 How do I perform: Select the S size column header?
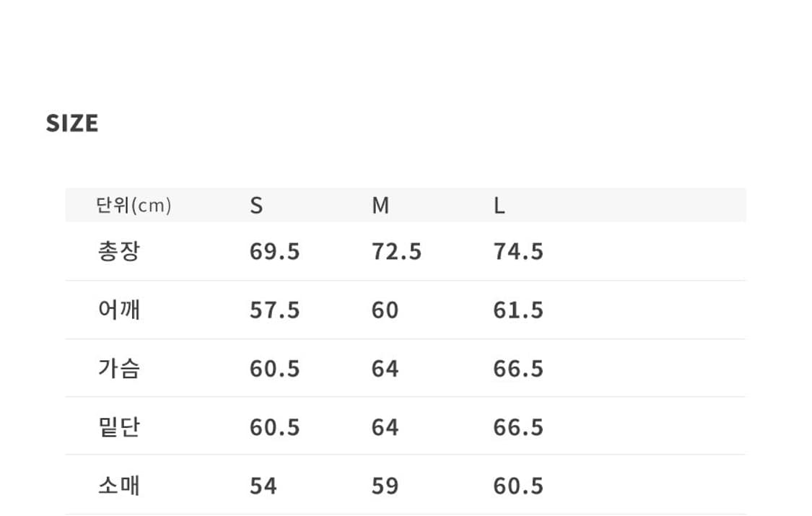(x=256, y=206)
